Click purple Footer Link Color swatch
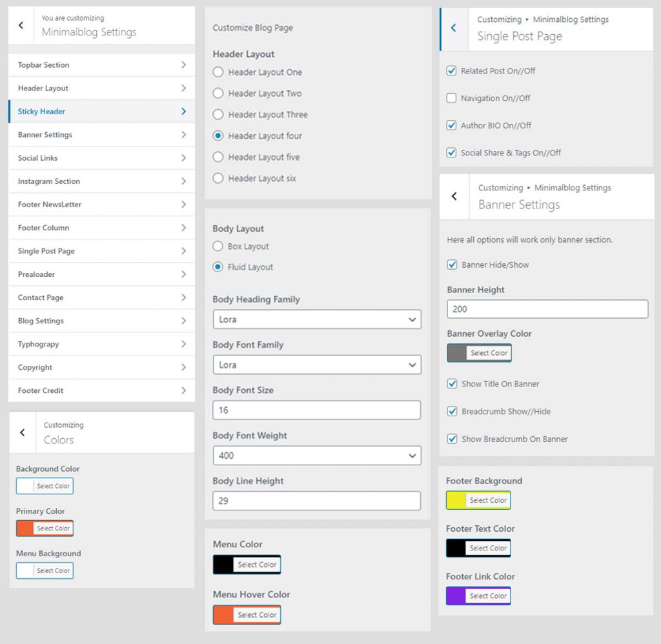 pyautogui.click(x=456, y=596)
